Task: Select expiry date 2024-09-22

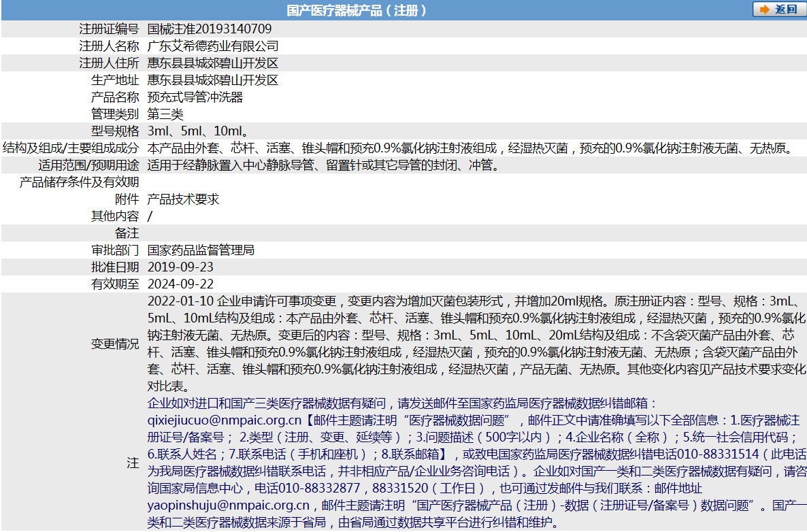Action: click(x=180, y=284)
